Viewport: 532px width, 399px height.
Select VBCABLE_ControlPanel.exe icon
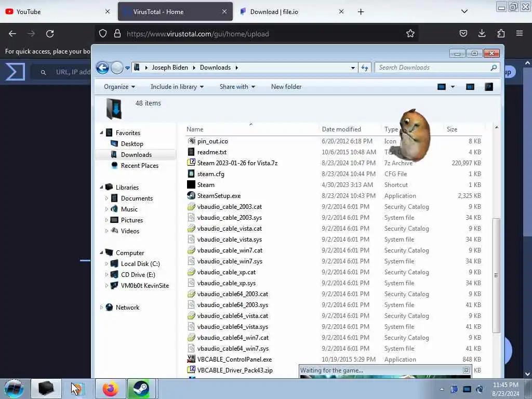pyautogui.click(x=191, y=359)
